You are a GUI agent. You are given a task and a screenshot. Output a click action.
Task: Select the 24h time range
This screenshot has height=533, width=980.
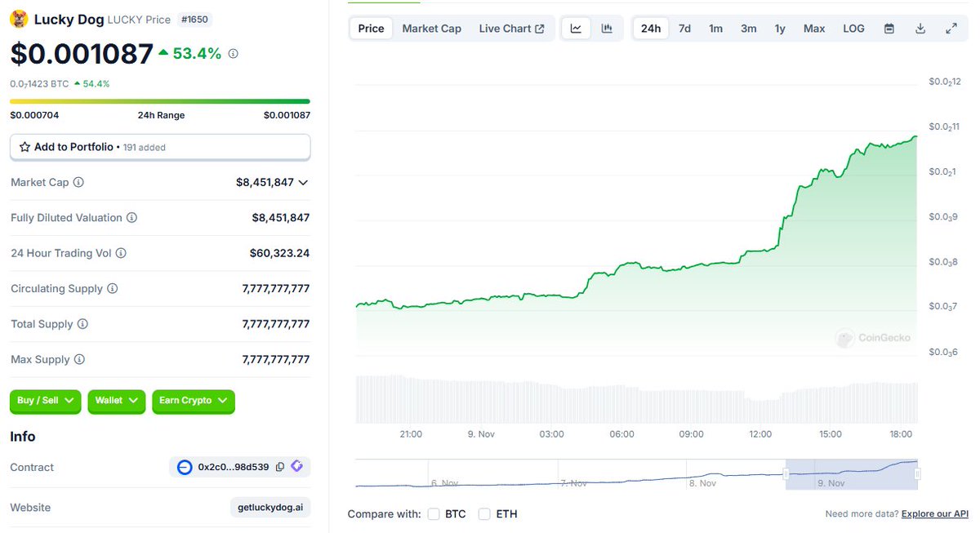pyautogui.click(x=651, y=29)
